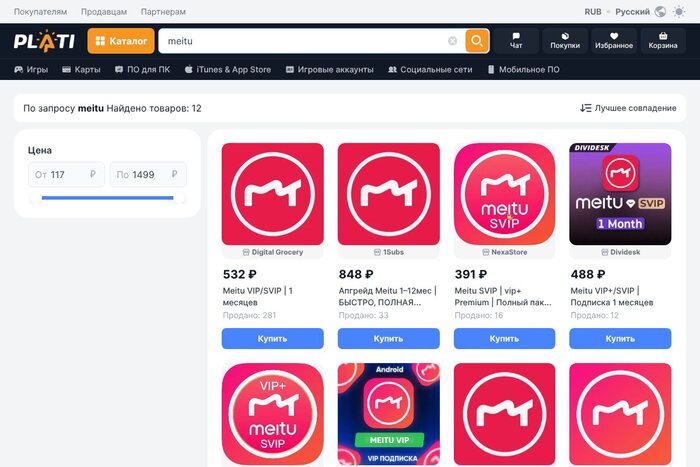This screenshot has height=467, width=700.
Task: Open the Покупки purchases icon
Action: (565, 41)
